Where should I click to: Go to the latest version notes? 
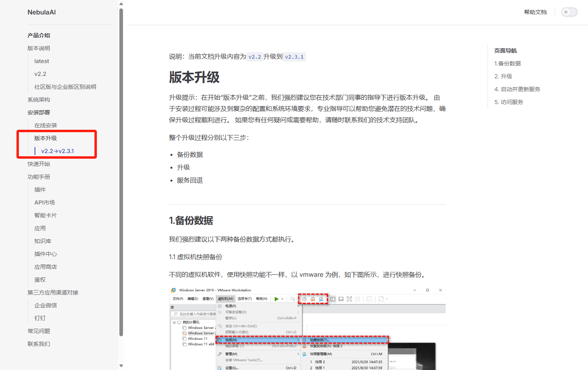pyautogui.click(x=41, y=61)
